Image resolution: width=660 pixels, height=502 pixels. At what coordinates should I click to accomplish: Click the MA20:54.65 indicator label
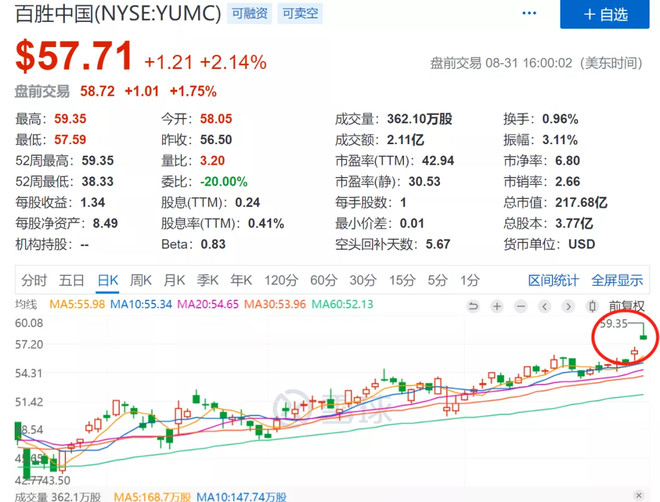tap(208, 304)
